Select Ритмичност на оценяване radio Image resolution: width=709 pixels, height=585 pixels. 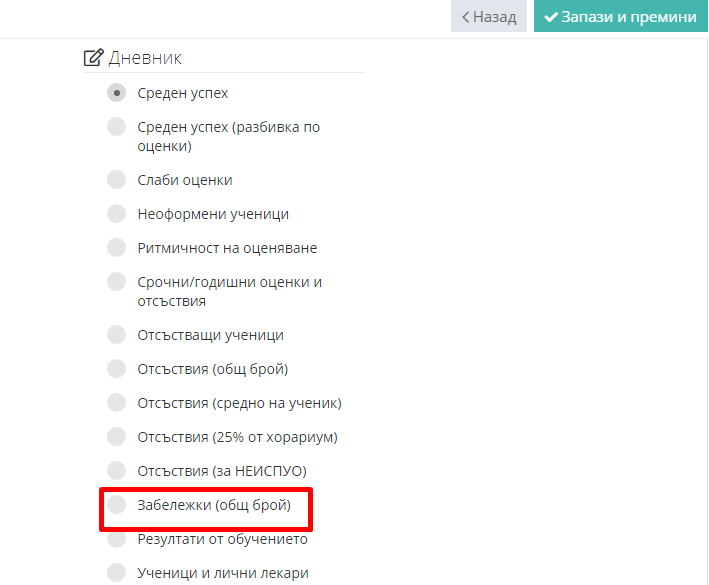click(116, 247)
